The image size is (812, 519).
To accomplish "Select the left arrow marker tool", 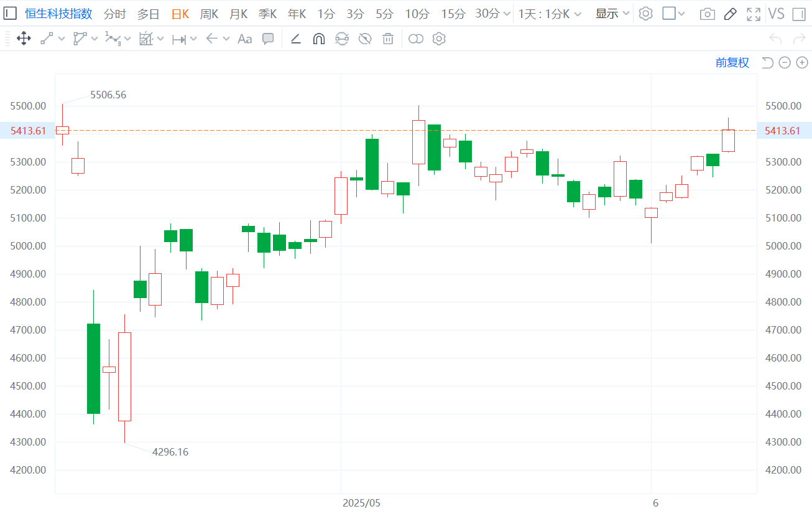I will click(211, 39).
